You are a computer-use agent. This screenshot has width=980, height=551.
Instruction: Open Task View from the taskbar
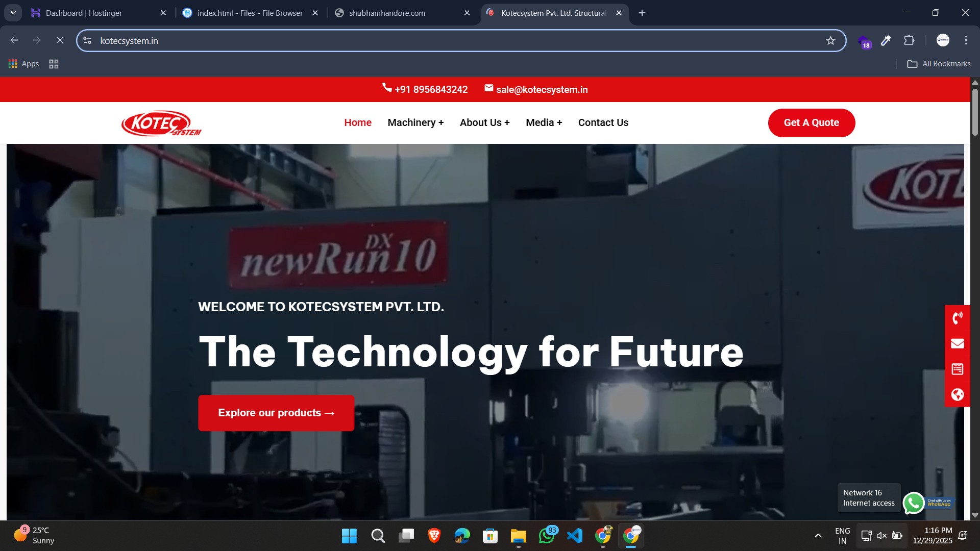point(406,536)
